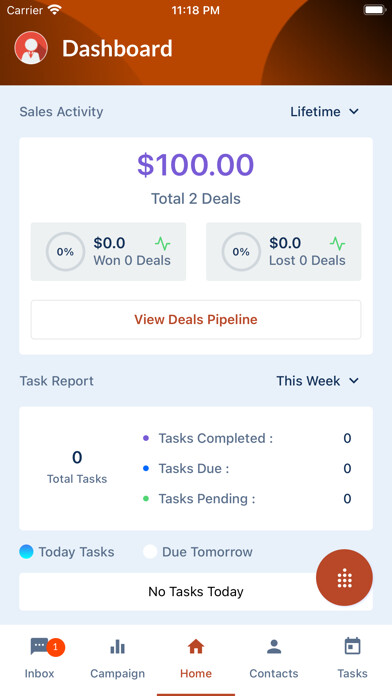Tap the Campaign bar chart icon

[x=118, y=647]
